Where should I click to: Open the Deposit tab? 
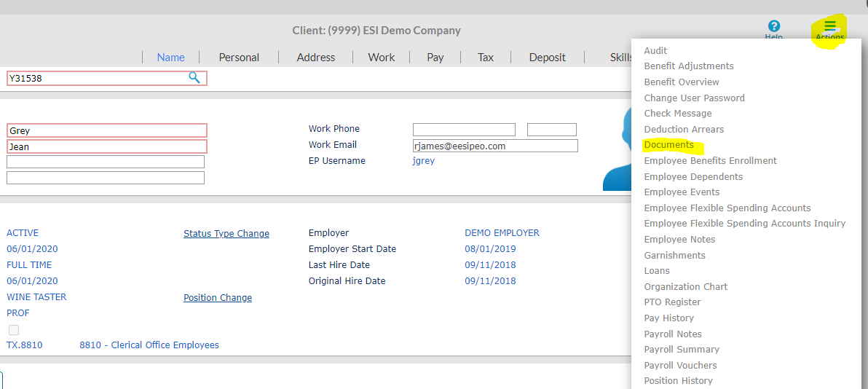[x=547, y=58]
